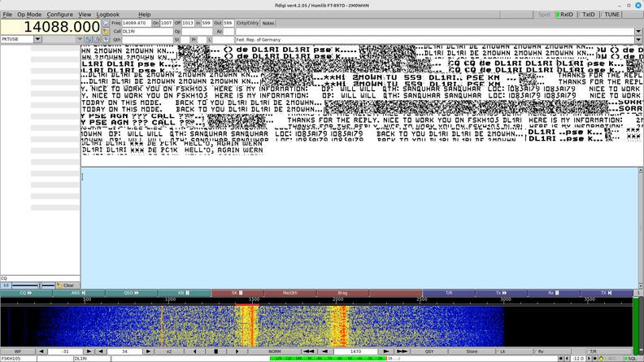Open the Op Mode menu

coord(29,15)
